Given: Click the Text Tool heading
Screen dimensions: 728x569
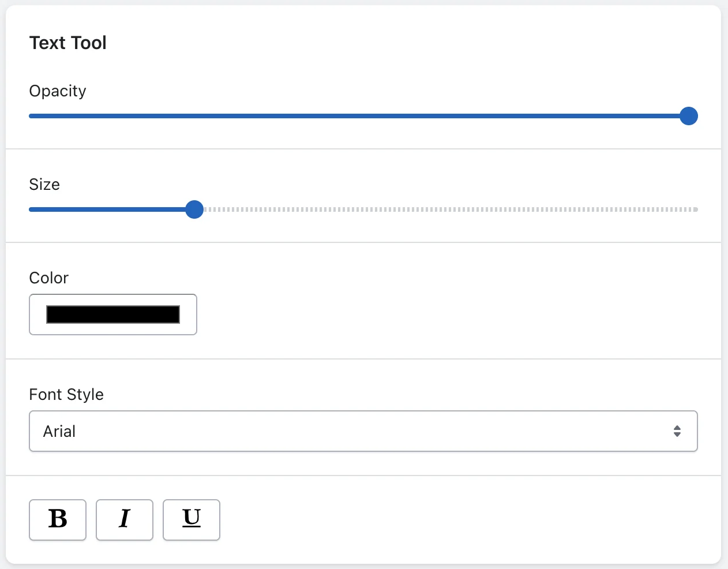Looking at the screenshot, I should pos(67,43).
